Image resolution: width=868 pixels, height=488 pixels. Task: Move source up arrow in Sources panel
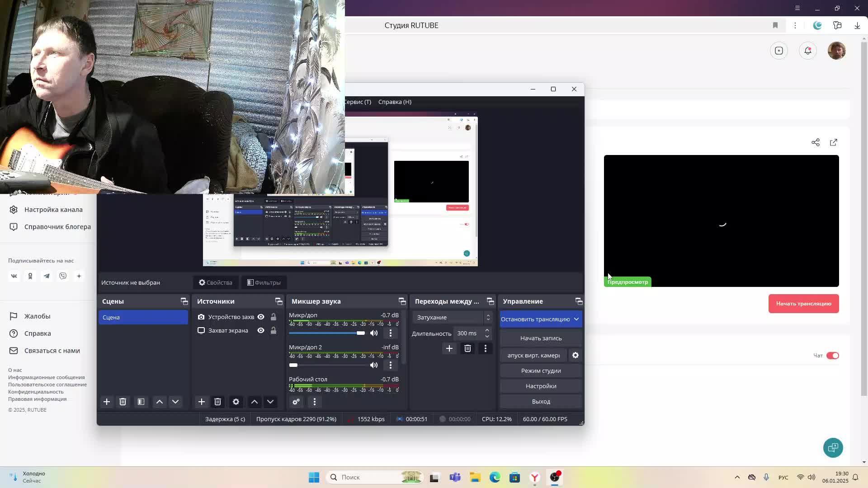(x=255, y=402)
